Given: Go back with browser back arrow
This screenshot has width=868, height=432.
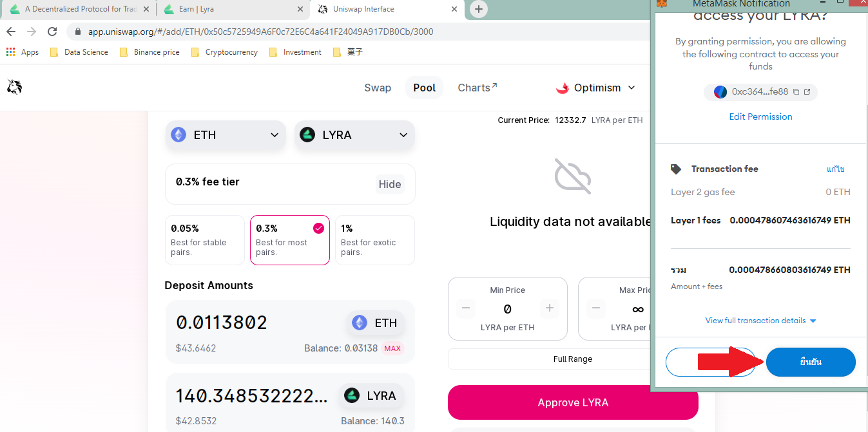Looking at the screenshot, I should 12,32.
